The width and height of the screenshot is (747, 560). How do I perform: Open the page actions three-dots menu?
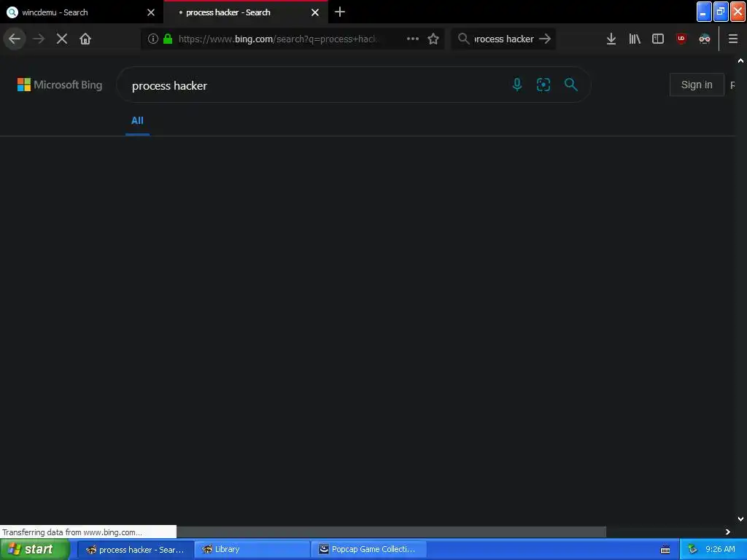(413, 39)
